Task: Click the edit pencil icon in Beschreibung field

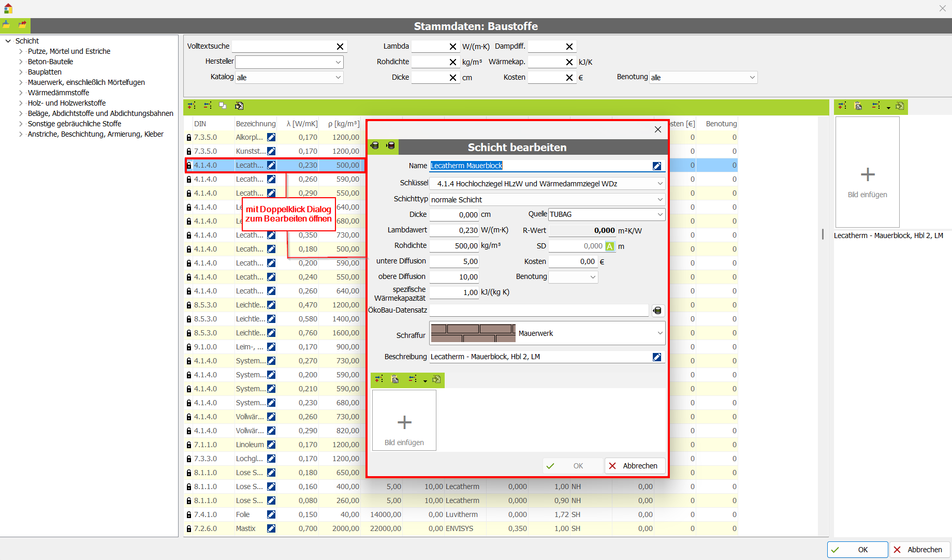Action: [656, 357]
